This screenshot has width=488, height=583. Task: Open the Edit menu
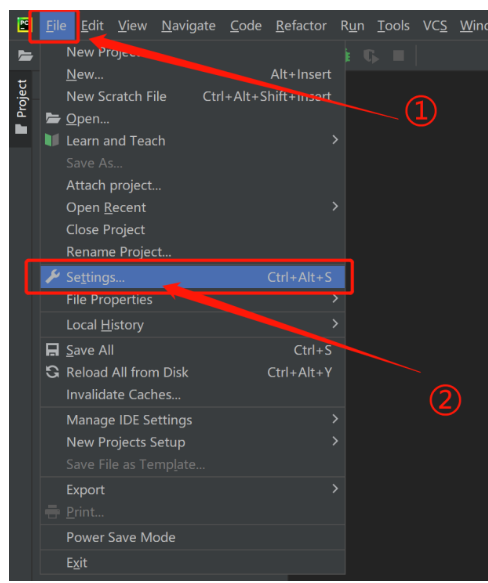92,26
